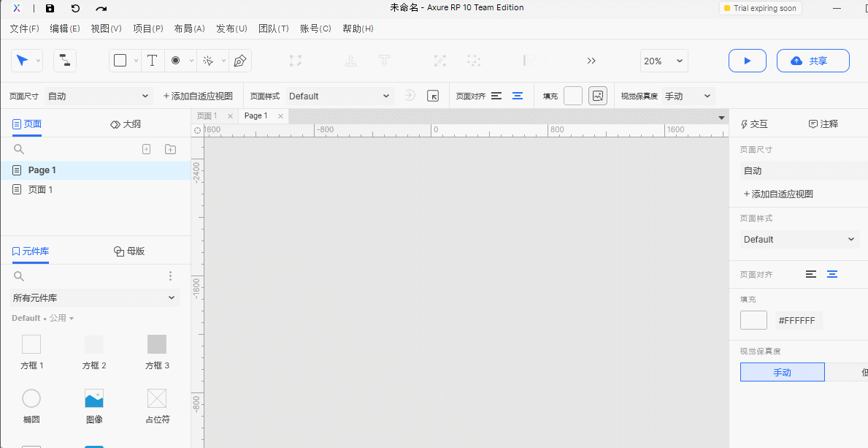This screenshot has height=448, width=868.
Task: Open the 编辑(E) menu
Action: coord(65,29)
